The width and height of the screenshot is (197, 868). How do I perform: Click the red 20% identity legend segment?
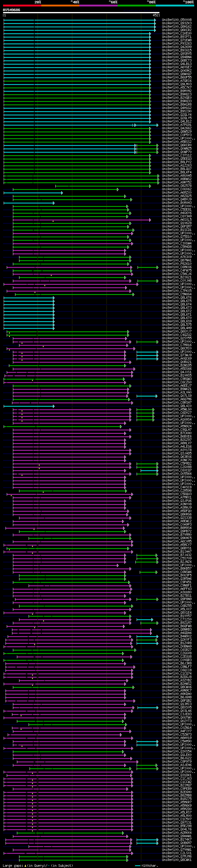22,6
